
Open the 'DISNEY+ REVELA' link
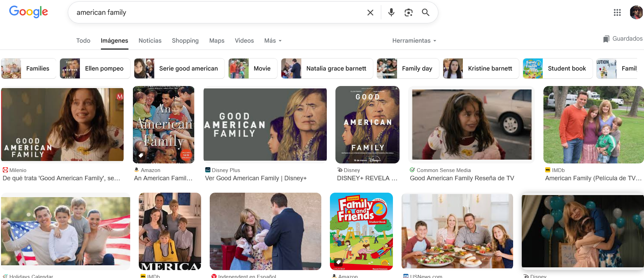coord(367,178)
